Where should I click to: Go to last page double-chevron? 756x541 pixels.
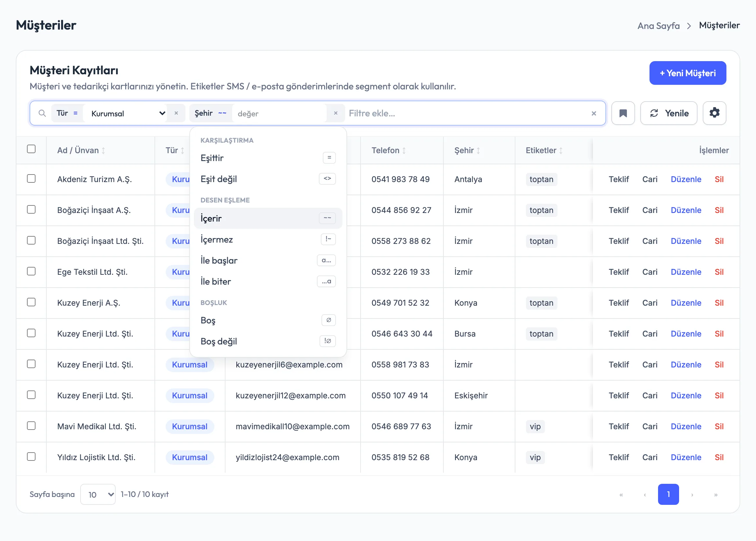716,494
